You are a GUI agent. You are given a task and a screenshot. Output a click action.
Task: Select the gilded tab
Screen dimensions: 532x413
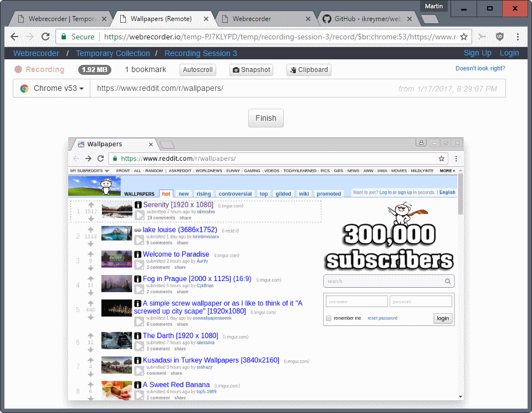[283, 194]
